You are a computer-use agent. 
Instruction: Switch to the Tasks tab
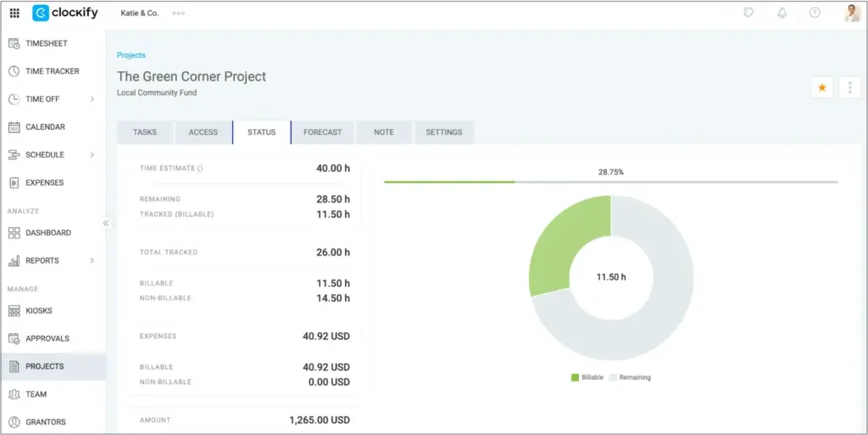pyautogui.click(x=145, y=132)
